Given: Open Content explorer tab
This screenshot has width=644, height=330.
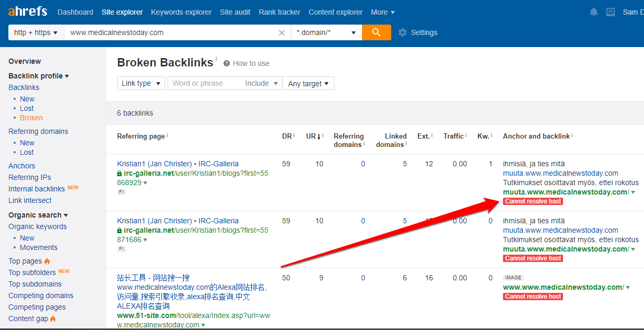Looking at the screenshot, I should pyautogui.click(x=335, y=12).
